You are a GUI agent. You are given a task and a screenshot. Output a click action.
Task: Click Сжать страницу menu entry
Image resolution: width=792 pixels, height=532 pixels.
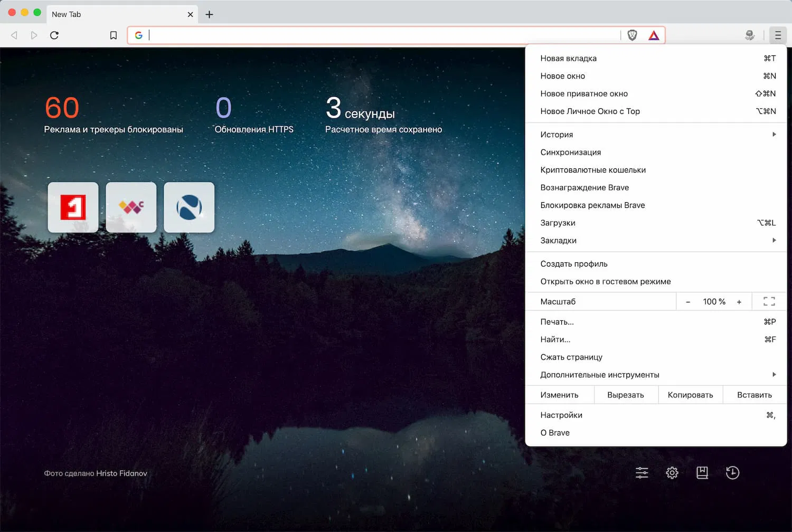(x=571, y=357)
